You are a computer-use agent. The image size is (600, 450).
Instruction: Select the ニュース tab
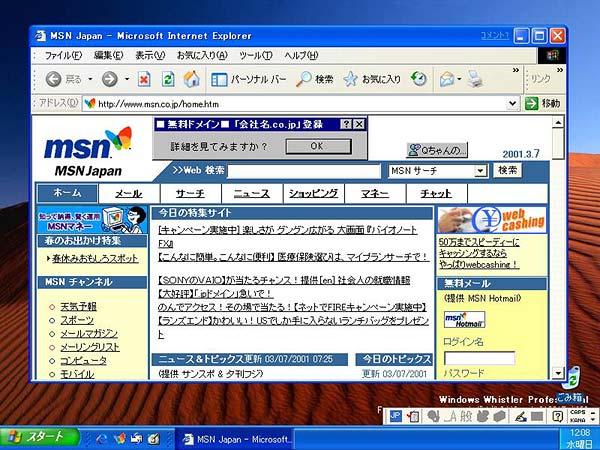pos(252,194)
